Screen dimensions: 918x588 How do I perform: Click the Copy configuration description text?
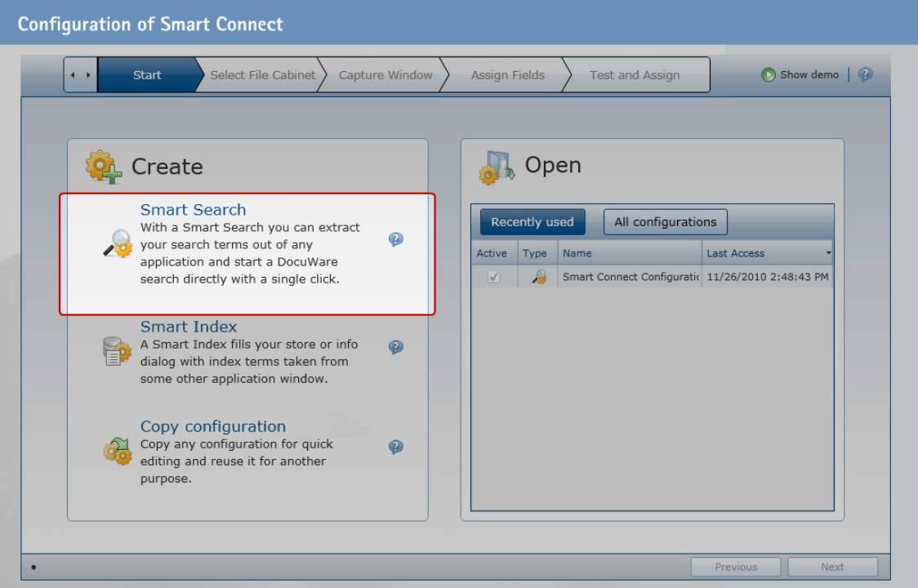point(237,461)
